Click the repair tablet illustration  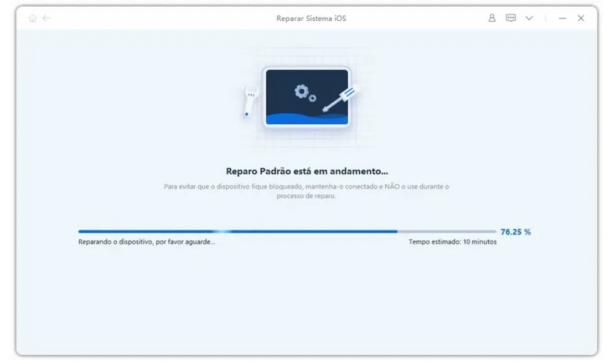307,97
